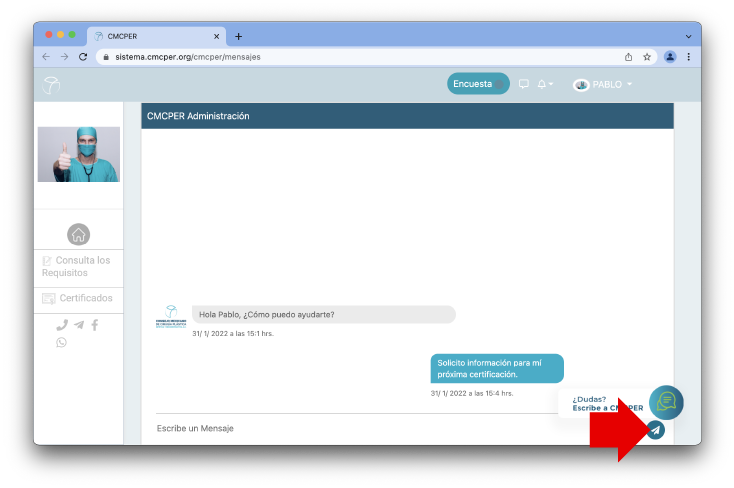Open Consulta los Requisitos in sidebar

point(78,266)
